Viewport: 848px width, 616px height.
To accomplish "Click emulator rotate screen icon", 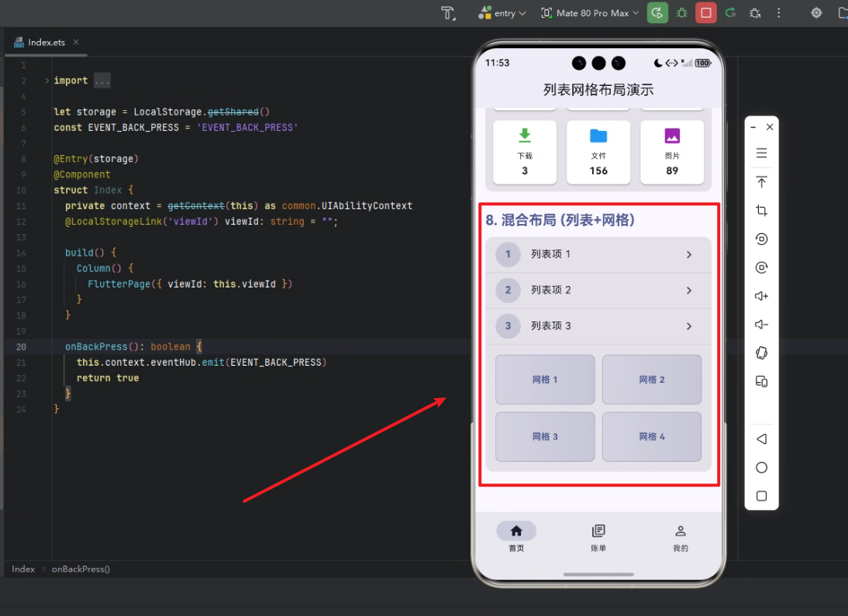I will (761, 353).
